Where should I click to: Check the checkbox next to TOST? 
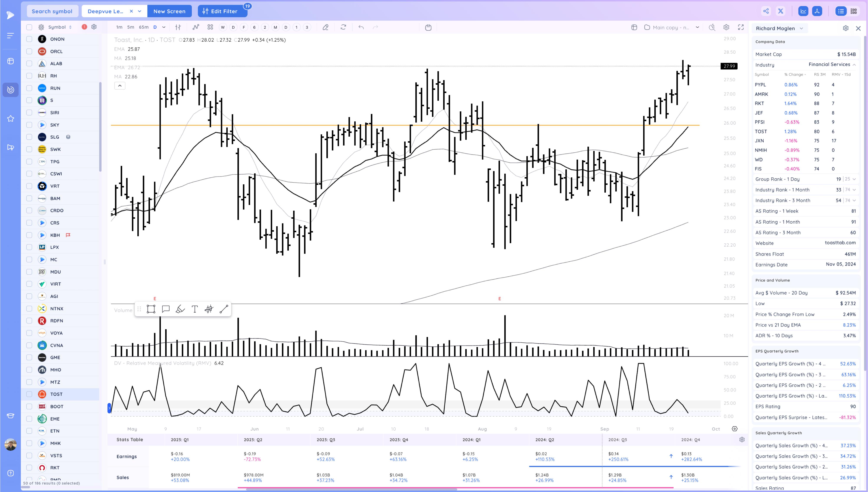coord(29,394)
